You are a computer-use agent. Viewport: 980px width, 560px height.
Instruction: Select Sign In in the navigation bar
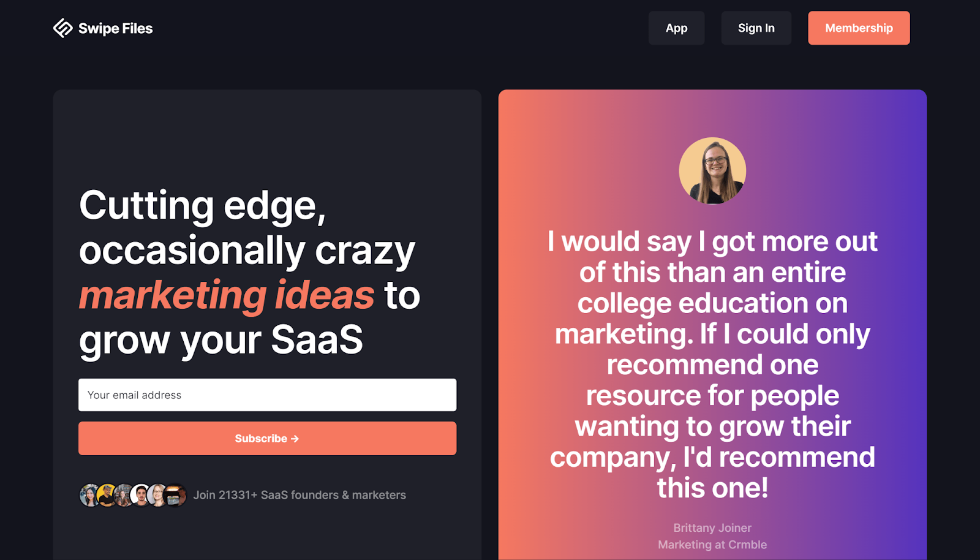(x=756, y=28)
